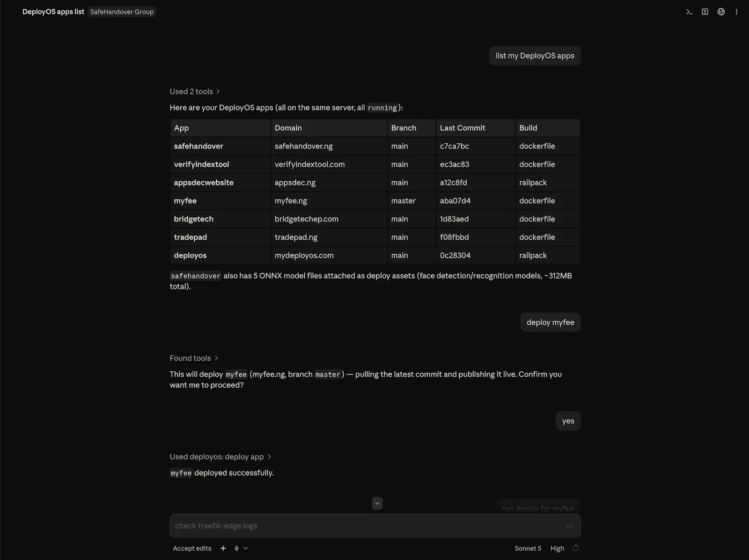749x560 pixels.
Task: Click the 'bridgetechep.com' domain cell
Action: pyautogui.click(x=329, y=219)
